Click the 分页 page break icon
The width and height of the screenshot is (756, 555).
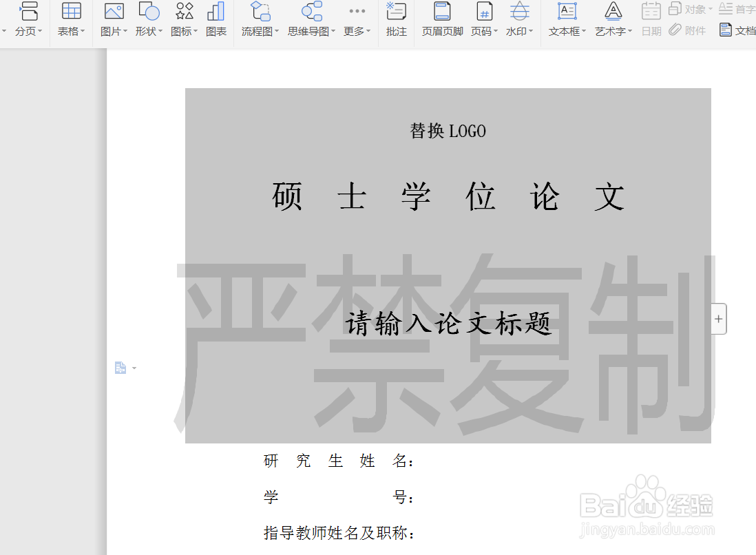(29, 10)
